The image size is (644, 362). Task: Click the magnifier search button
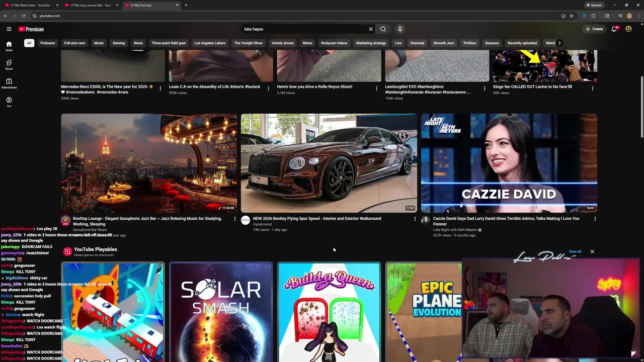pos(383,29)
